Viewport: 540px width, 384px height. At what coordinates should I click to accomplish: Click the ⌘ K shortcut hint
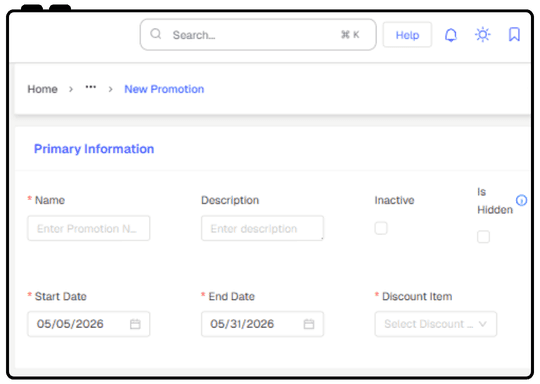(x=350, y=35)
